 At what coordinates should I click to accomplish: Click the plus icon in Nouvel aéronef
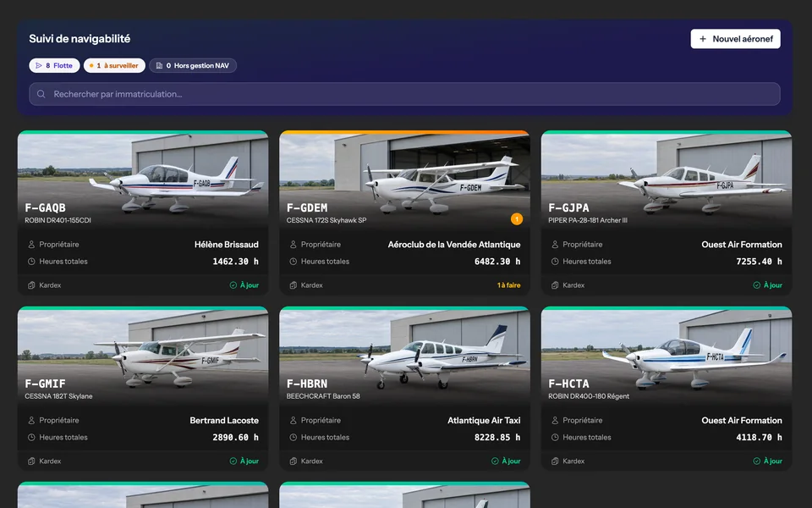coord(703,39)
